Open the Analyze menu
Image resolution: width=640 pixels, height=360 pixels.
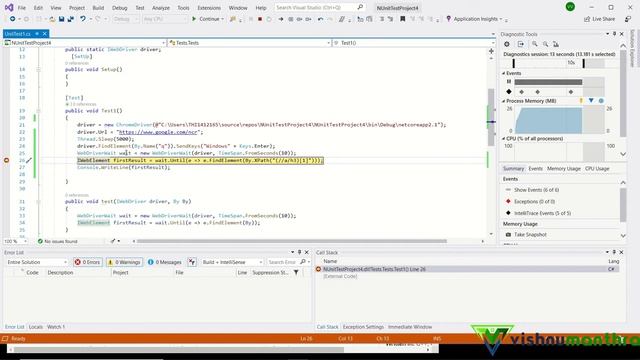[161, 8]
